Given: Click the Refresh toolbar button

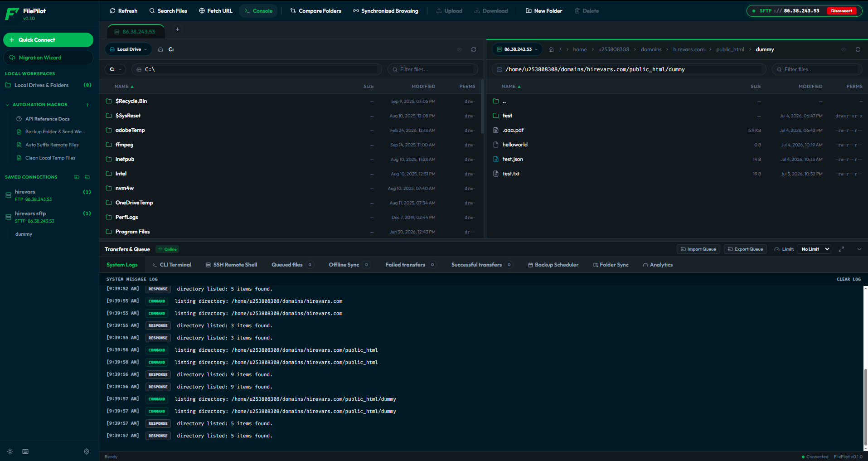Looking at the screenshot, I should coord(123,11).
